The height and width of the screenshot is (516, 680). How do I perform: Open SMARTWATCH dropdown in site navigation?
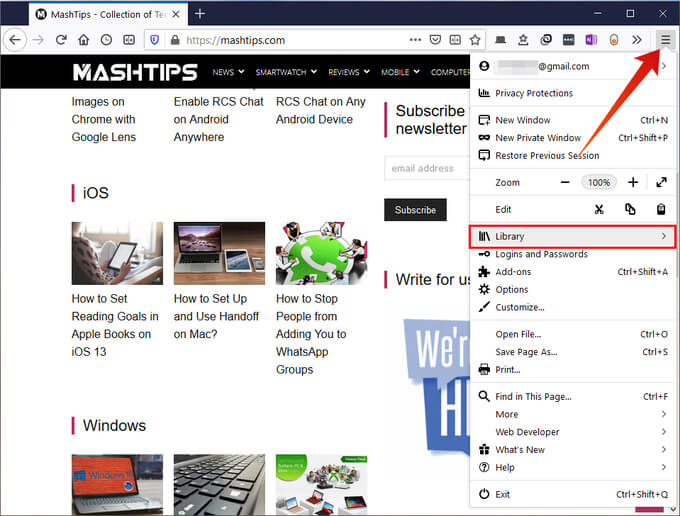[286, 72]
